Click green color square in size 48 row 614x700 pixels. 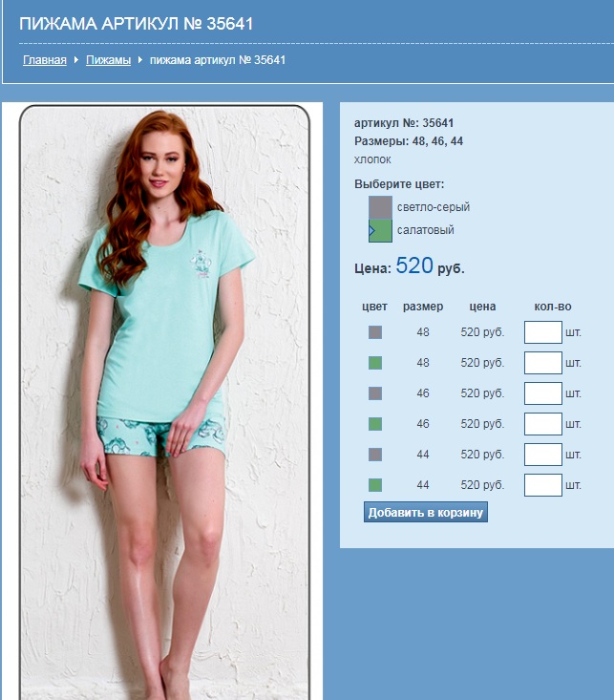[x=375, y=363]
